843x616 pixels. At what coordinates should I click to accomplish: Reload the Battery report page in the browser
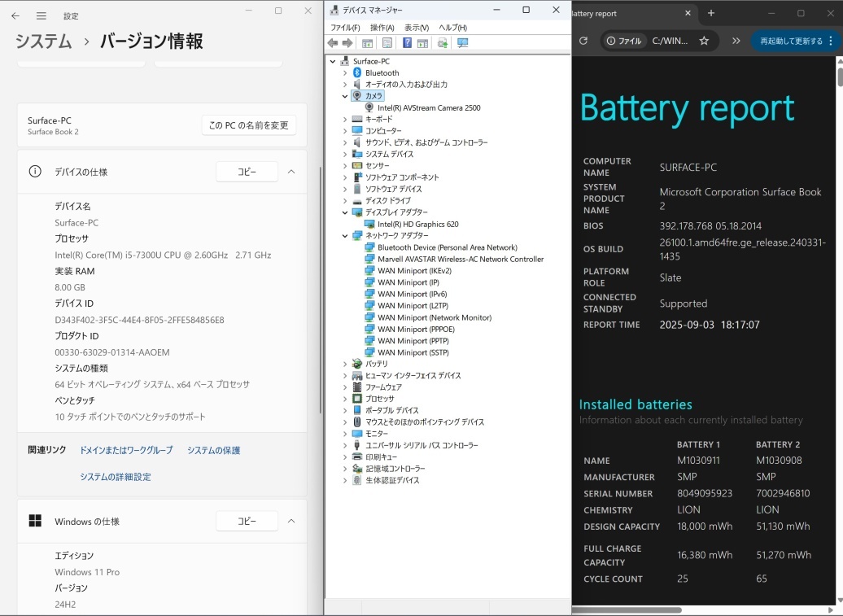tap(583, 41)
